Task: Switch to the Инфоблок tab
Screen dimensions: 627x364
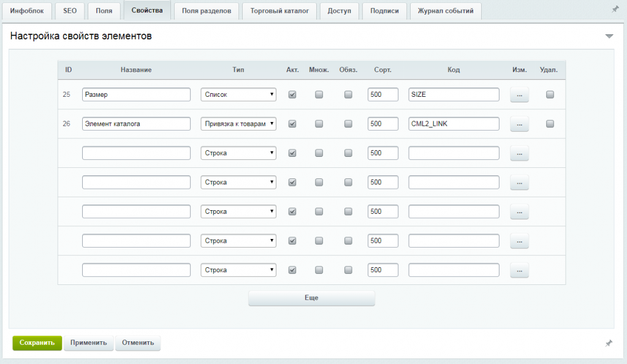Action: [27, 11]
